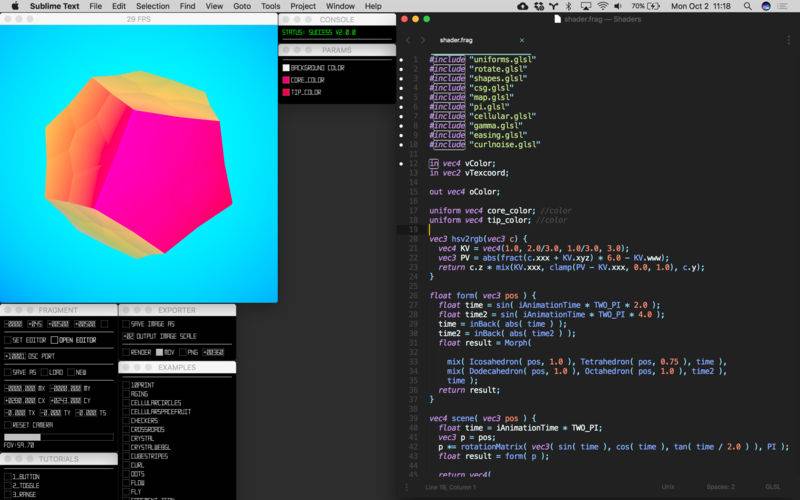
Task: Go forward with tab navigation right arrow
Action: click(422, 40)
